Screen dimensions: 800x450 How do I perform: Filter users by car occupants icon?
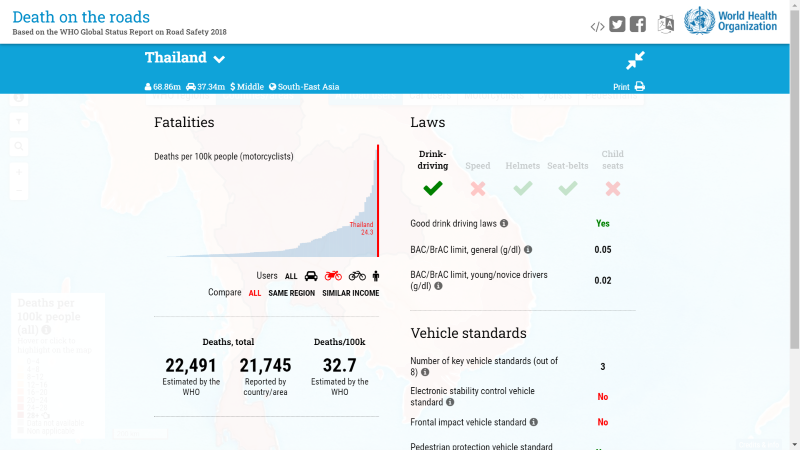click(311, 276)
